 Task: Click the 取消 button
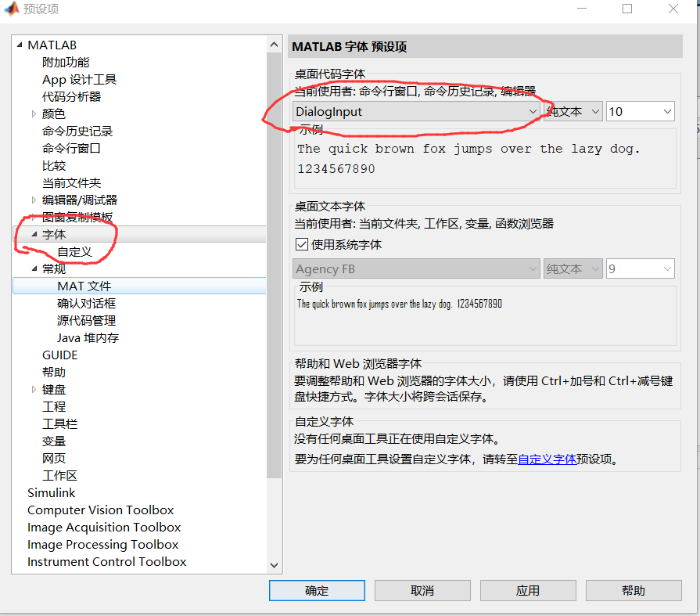coord(422,590)
